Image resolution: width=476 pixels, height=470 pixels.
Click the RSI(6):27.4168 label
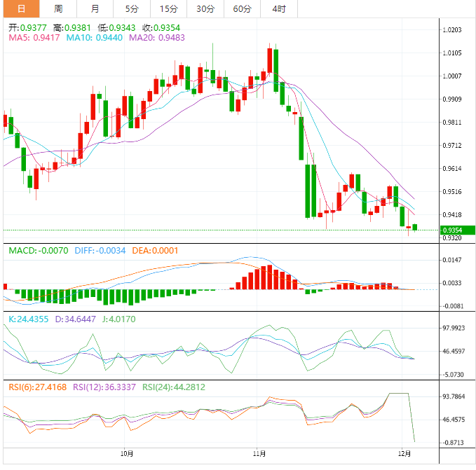coord(37,387)
